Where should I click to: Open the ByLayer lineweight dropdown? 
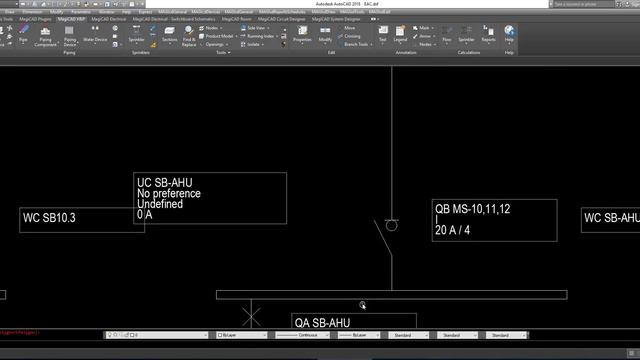point(359,335)
